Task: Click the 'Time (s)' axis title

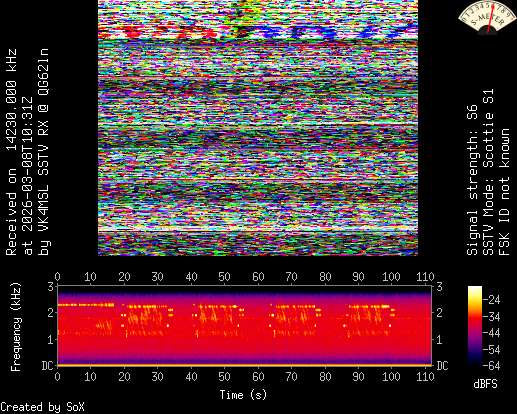Action: click(243, 395)
